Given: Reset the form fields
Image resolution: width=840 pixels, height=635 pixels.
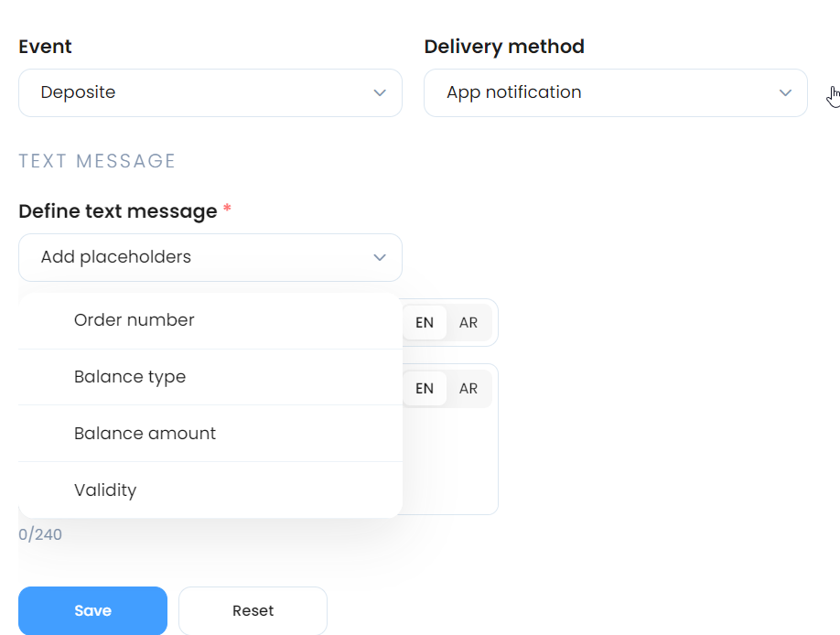Looking at the screenshot, I should click(x=253, y=611).
